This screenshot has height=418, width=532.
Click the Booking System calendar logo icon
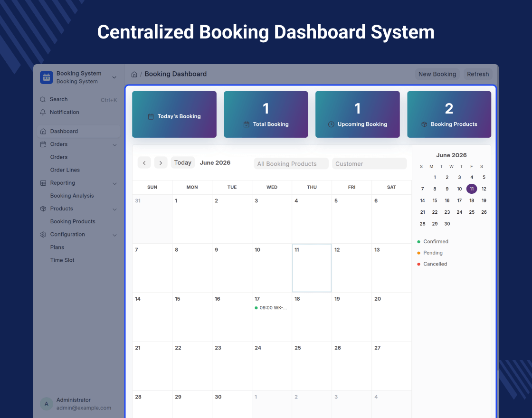[x=47, y=77]
